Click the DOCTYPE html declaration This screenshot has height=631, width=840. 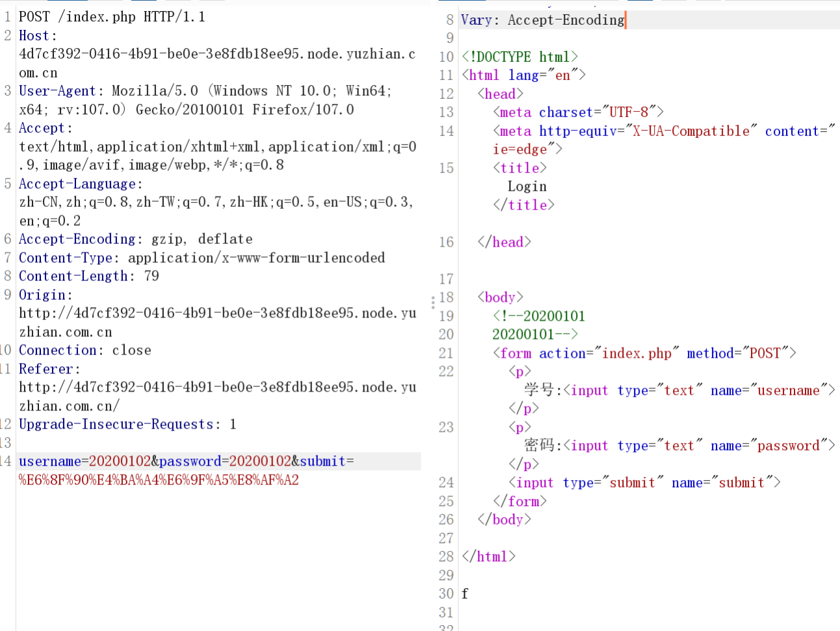pyautogui.click(x=519, y=57)
